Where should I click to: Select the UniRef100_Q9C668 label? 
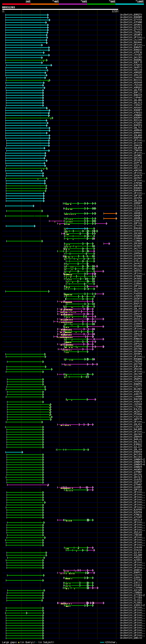coord(131,244)
